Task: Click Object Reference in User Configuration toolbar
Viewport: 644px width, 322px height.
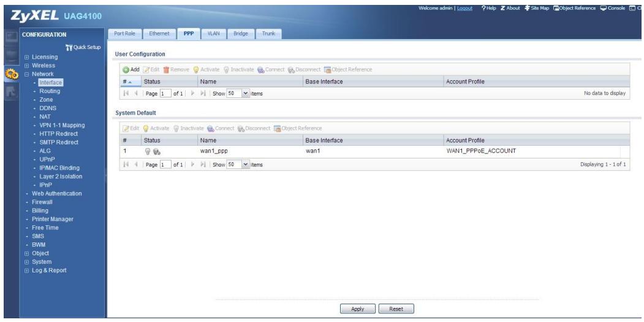Action: (348, 70)
